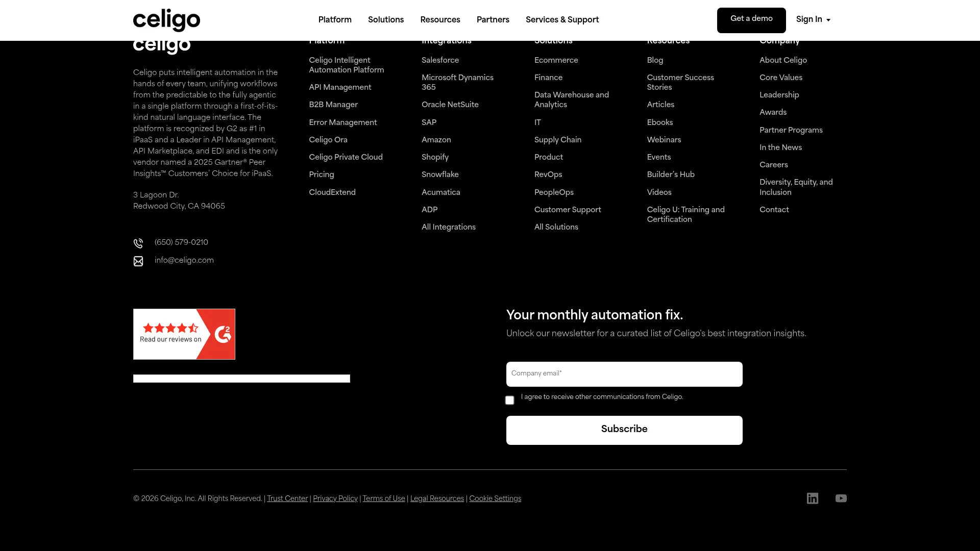Open Microsoft Dynamics 365 integration link
This screenshot has width=980, height=551.
tap(457, 83)
